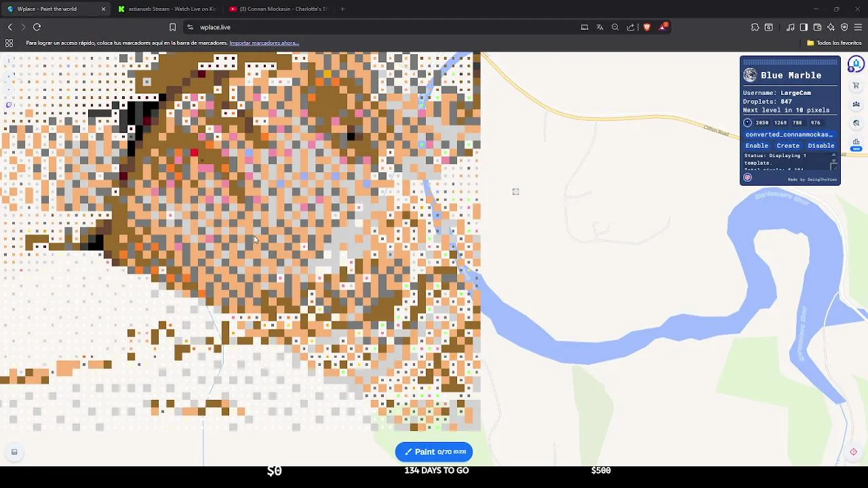Open Brave Shields lion icon
Image resolution: width=868 pixels, height=488 pixels.
pos(646,27)
